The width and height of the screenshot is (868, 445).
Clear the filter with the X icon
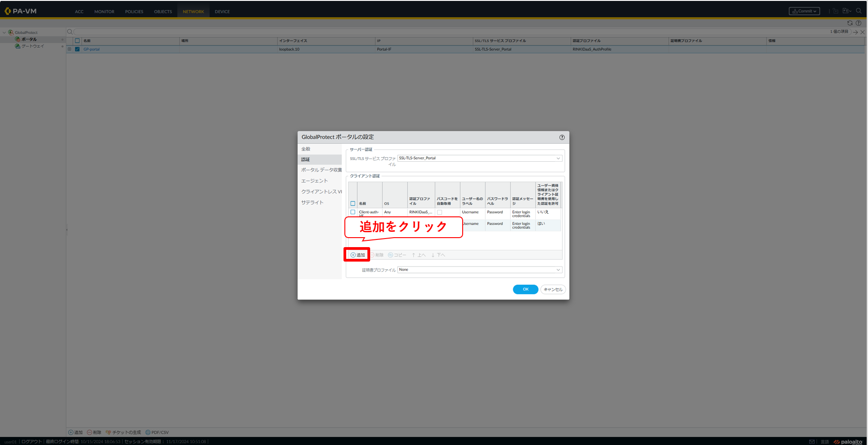click(863, 32)
